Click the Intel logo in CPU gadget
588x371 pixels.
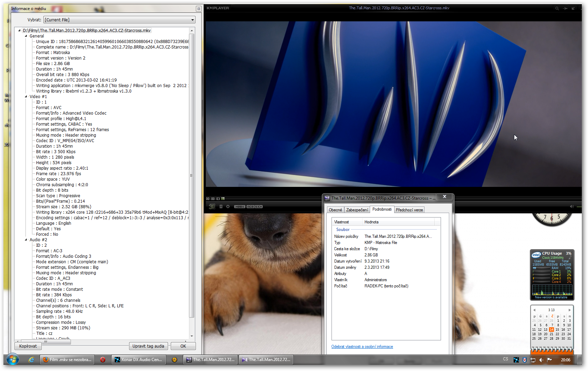(x=536, y=255)
